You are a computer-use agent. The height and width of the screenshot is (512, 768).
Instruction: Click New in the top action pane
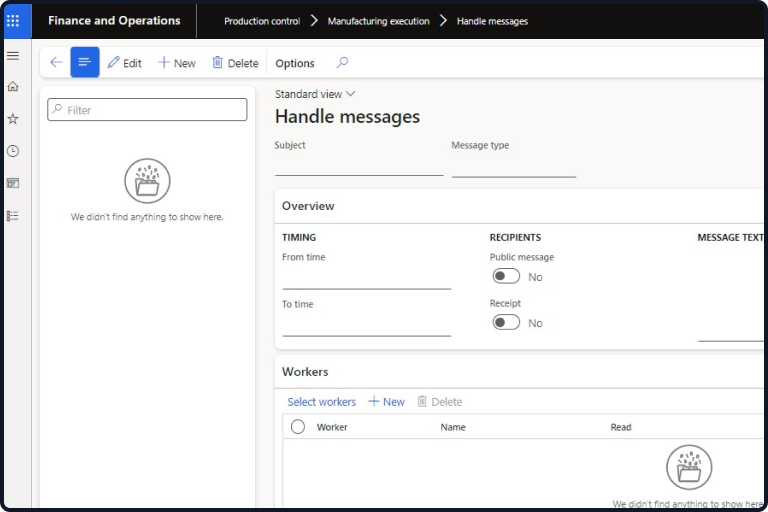click(x=177, y=63)
